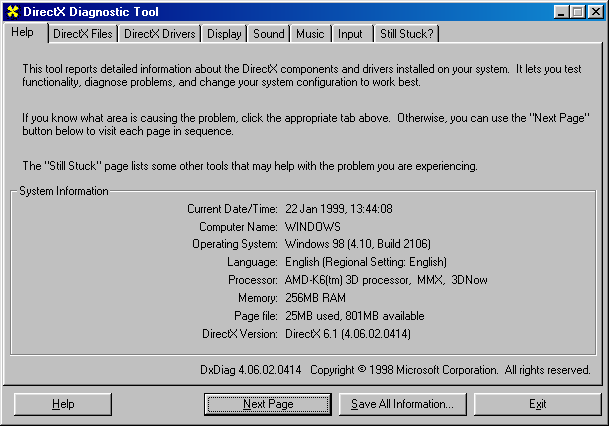609x426 pixels.
Task: Click the date value 22 Jan 1999, 13:44:08
Action: click(339, 209)
